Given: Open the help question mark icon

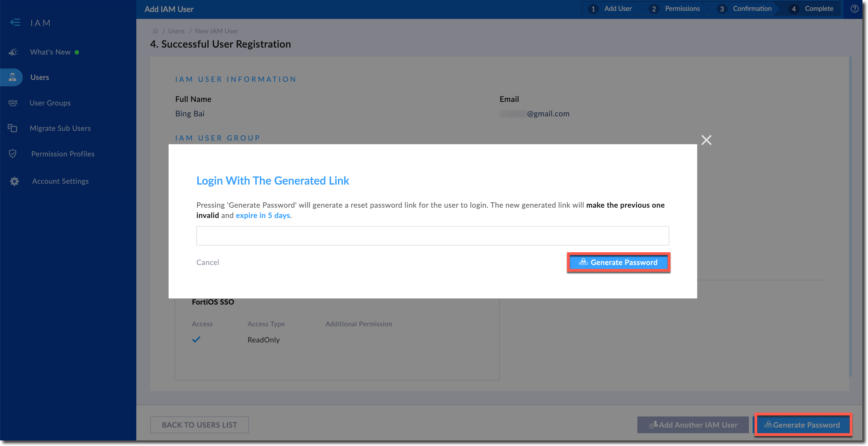Looking at the screenshot, I should click(x=854, y=9).
